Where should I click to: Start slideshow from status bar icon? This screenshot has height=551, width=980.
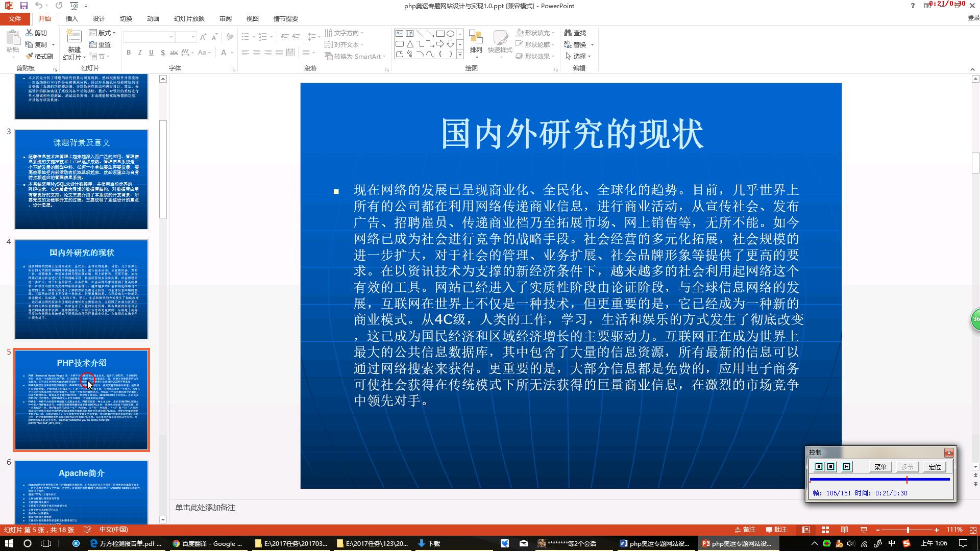point(864,530)
